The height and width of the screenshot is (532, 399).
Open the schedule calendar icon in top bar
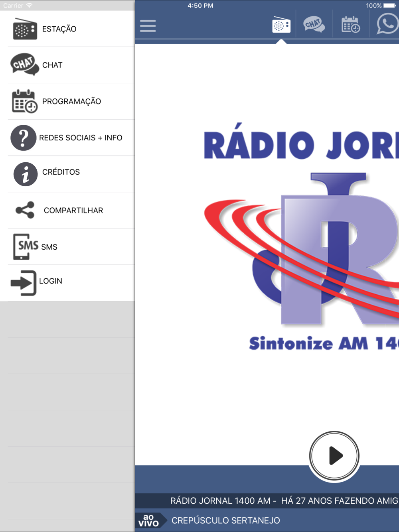351,25
